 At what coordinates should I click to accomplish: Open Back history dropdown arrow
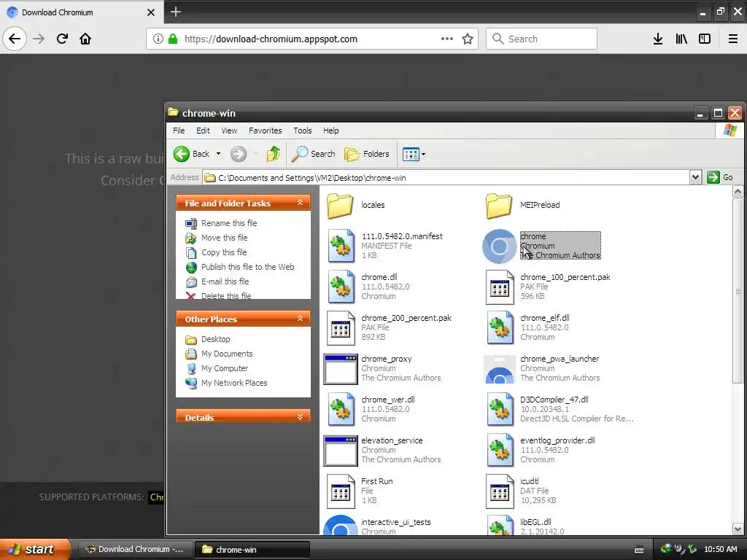218,154
